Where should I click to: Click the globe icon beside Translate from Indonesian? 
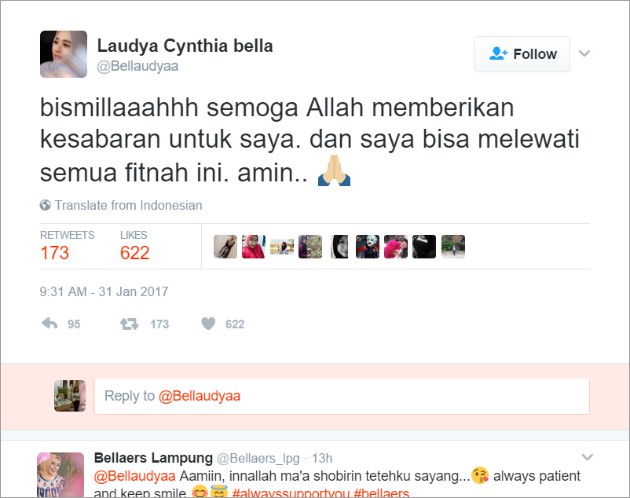point(45,205)
